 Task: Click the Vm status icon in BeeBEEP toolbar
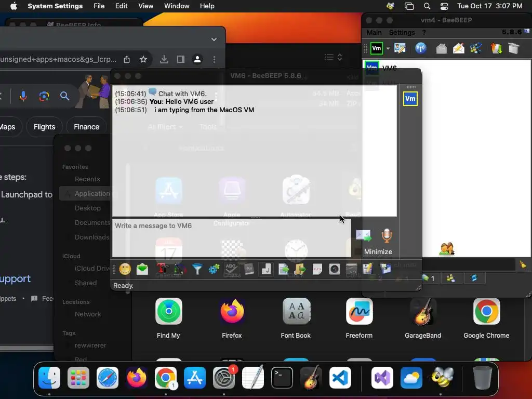(377, 48)
